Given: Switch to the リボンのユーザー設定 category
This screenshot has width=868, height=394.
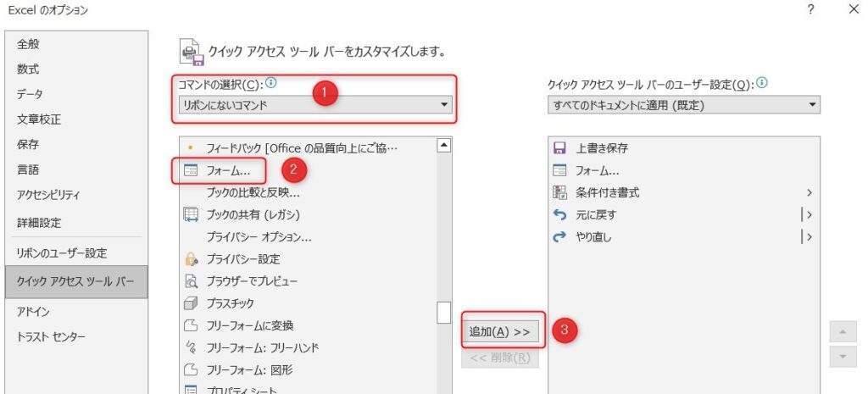Looking at the screenshot, I should (62, 253).
